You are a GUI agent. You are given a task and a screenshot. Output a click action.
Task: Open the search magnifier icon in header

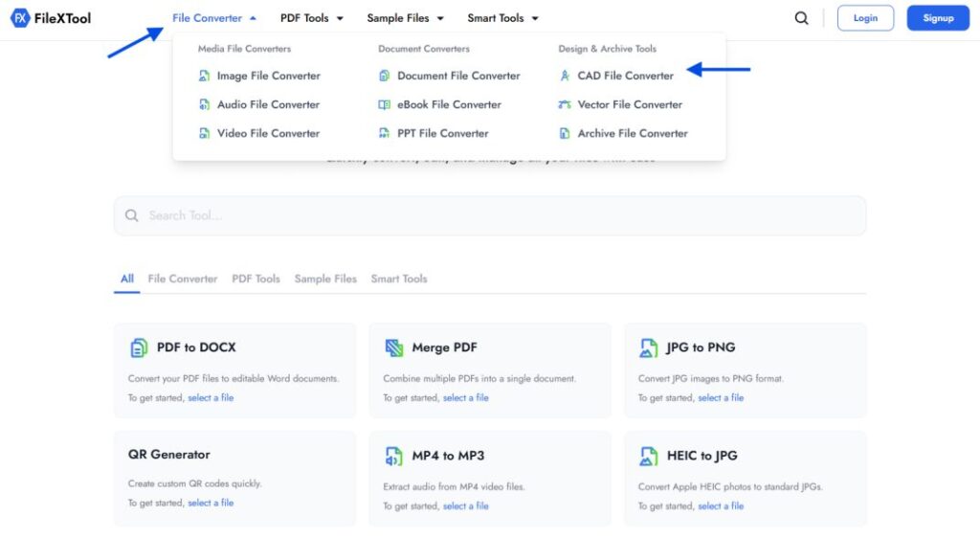click(801, 18)
